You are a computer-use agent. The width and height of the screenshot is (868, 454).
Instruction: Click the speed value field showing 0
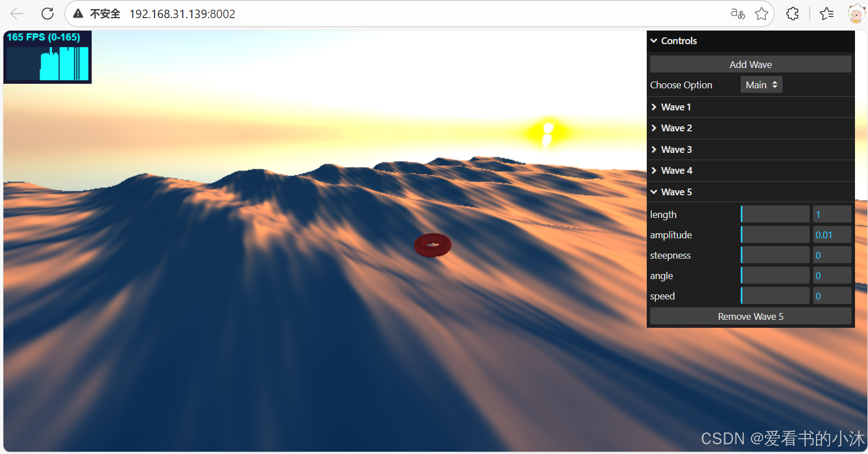coord(832,296)
